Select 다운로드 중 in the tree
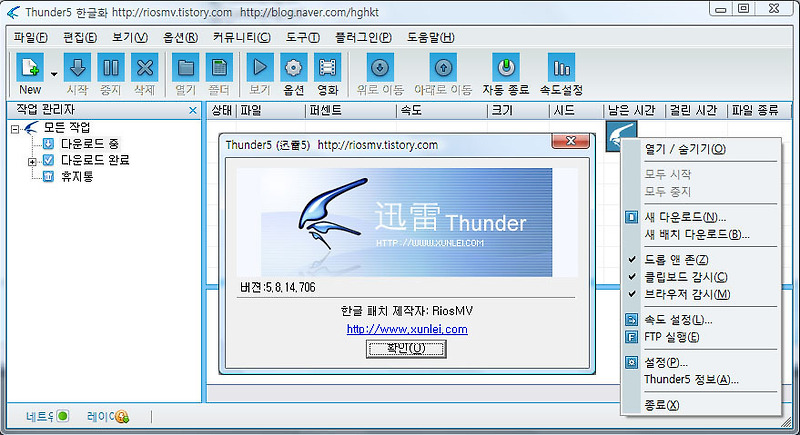Screen dimensions: 800x435 tap(90, 144)
